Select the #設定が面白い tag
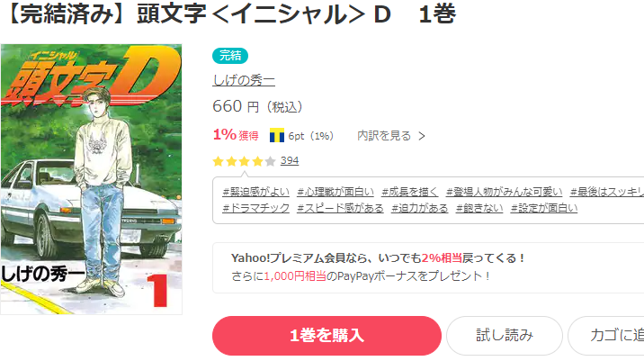 pos(544,208)
